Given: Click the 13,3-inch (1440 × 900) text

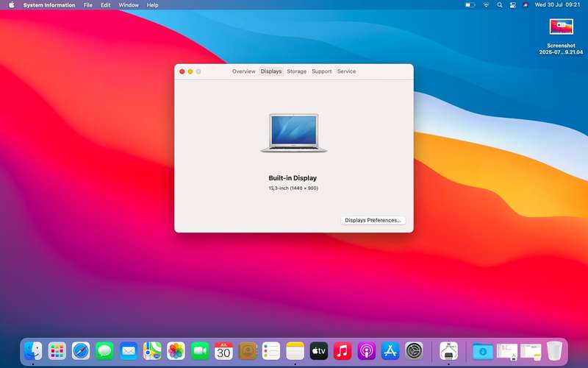Looking at the screenshot, I should pos(293,188).
